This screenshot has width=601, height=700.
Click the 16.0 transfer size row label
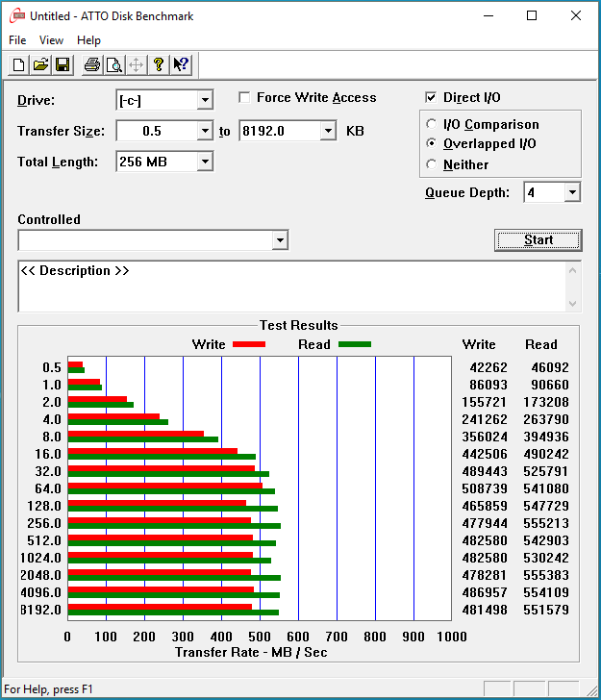point(48,454)
